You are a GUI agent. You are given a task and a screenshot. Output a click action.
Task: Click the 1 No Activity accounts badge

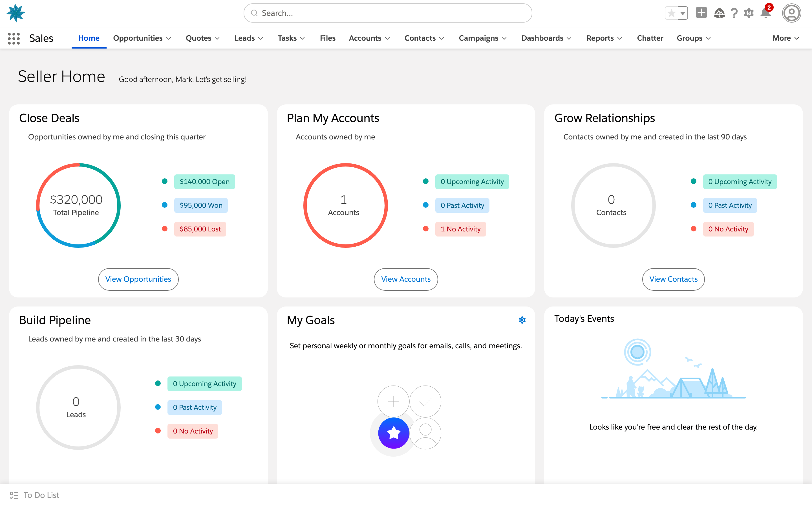tap(460, 229)
